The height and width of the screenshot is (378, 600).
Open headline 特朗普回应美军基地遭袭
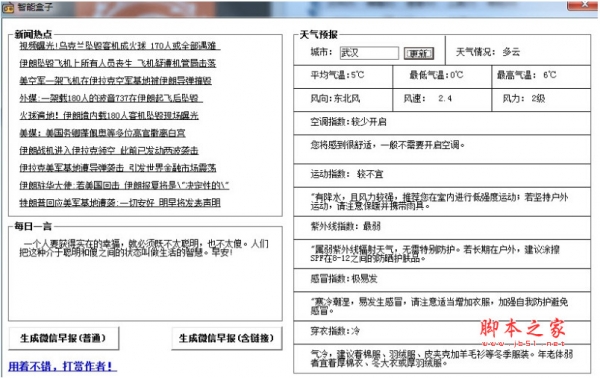click(x=120, y=202)
